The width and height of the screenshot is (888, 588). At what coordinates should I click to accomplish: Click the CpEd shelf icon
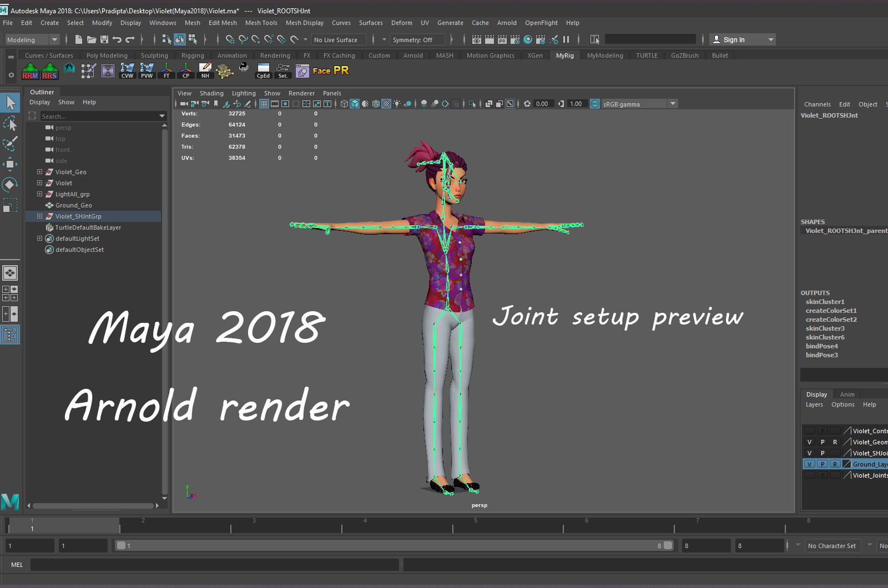point(263,71)
